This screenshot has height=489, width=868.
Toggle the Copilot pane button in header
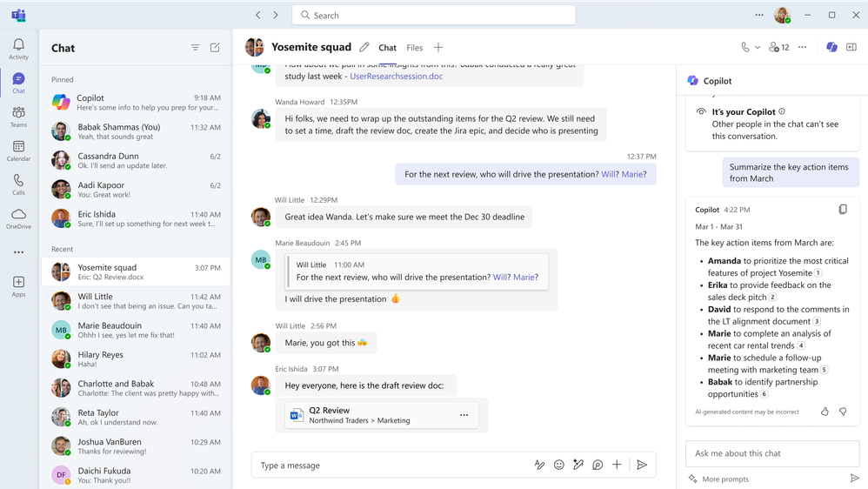(831, 48)
